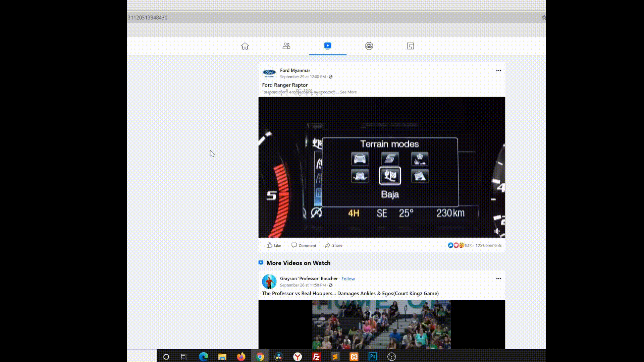Viewport: 644px width, 362px height.
Task: Launch XAMPP from taskbar
Action: click(354, 357)
